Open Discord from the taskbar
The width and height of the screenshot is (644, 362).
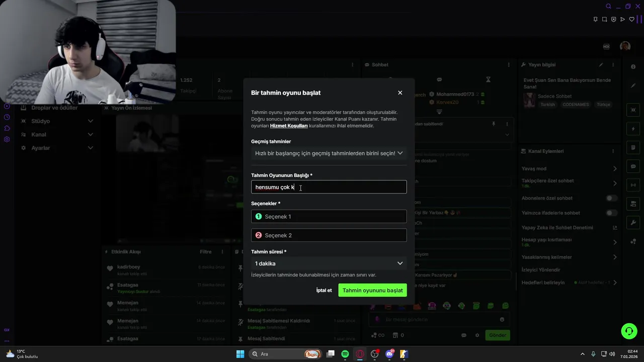[389, 354]
